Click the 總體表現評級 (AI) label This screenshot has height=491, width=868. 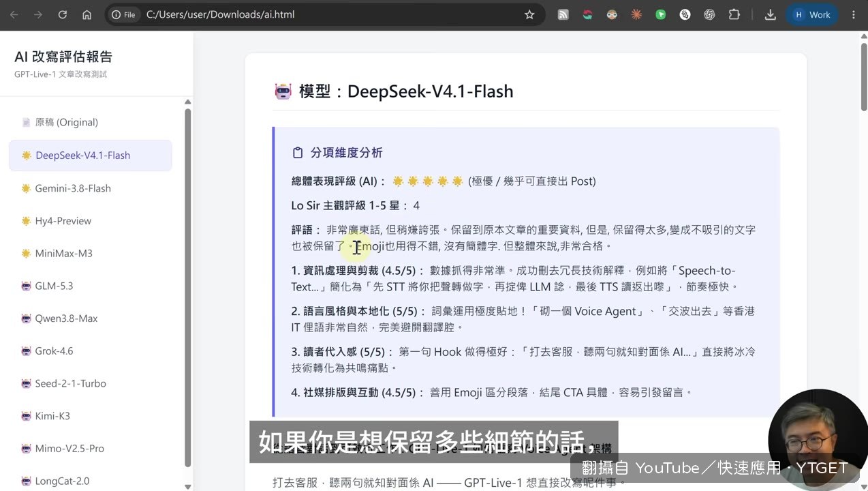tap(339, 181)
